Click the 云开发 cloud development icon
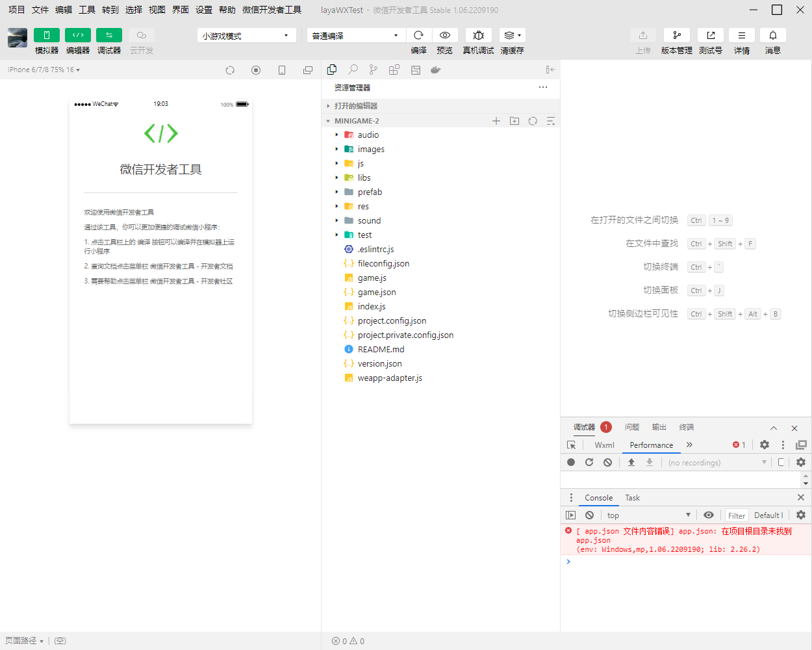The image size is (812, 650). click(142, 35)
